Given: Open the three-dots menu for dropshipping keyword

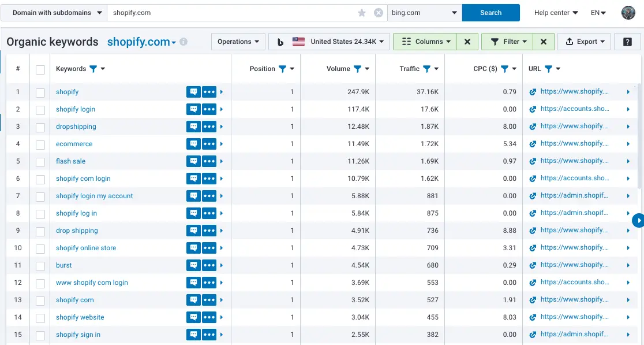Looking at the screenshot, I should point(209,127).
